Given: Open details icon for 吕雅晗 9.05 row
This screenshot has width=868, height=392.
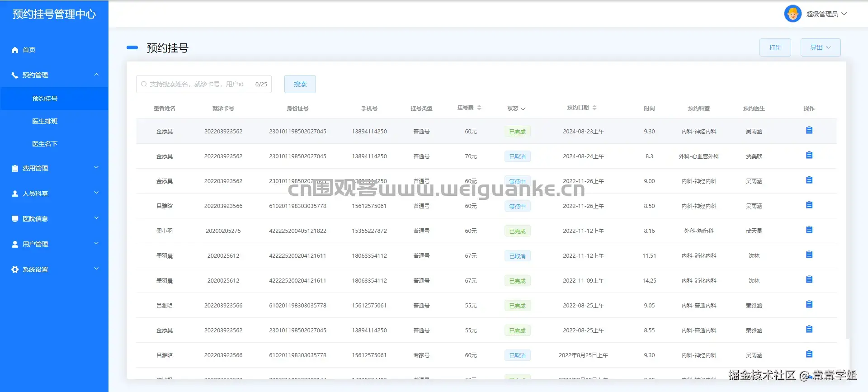Looking at the screenshot, I should point(809,304).
